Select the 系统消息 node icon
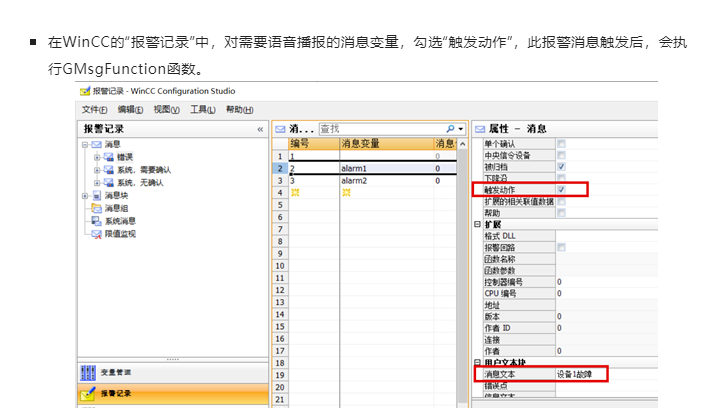This screenshot has height=408, width=716. coord(96,221)
